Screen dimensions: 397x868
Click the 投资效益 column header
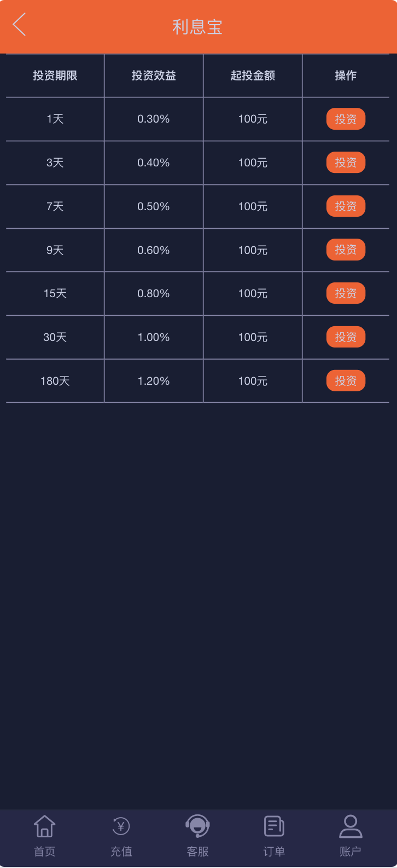(x=154, y=76)
